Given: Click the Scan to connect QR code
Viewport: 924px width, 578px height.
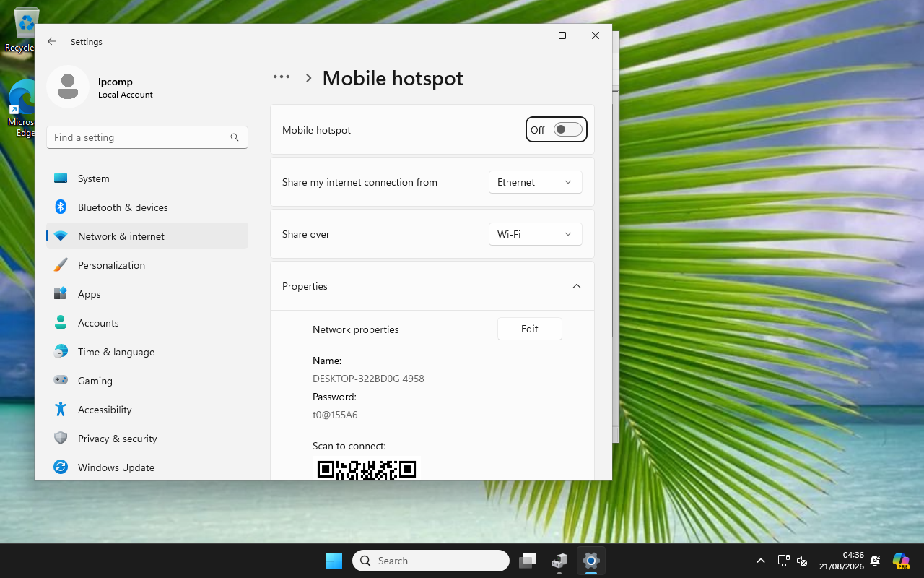Looking at the screenshot, I should 367,470.
